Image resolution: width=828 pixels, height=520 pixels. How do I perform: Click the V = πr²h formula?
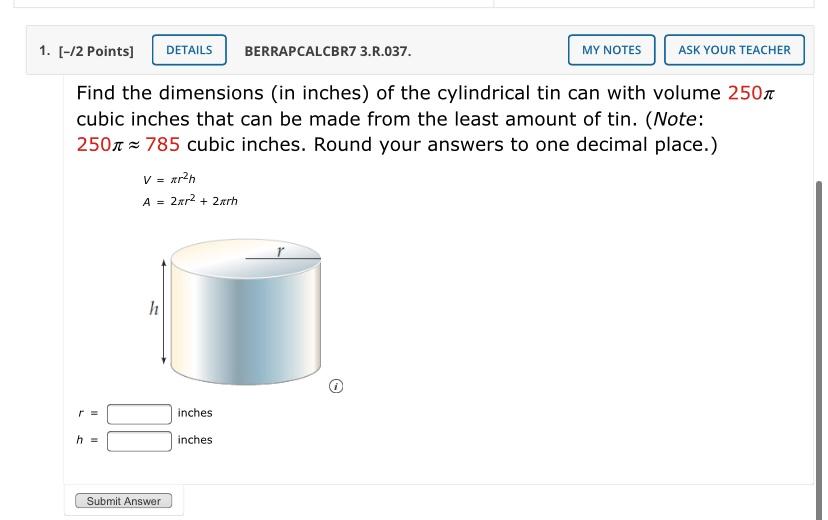point(169,179)
